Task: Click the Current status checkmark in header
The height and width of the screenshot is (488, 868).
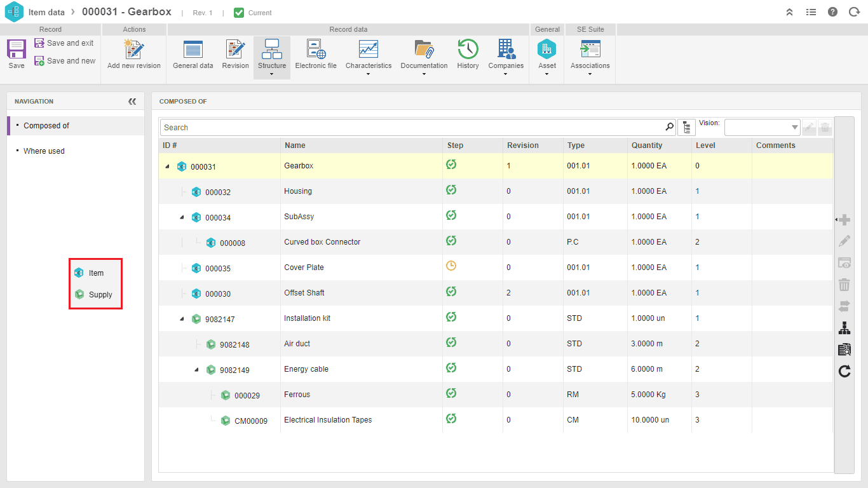Action: point(239,13)
